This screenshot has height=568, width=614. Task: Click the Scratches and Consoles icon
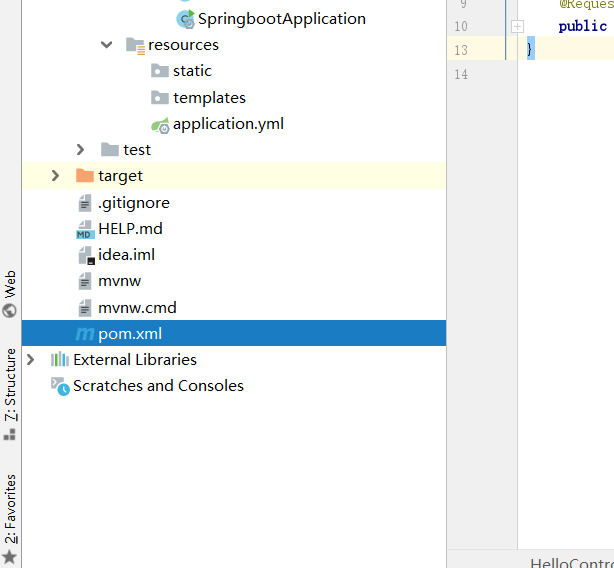click(60, 386)
